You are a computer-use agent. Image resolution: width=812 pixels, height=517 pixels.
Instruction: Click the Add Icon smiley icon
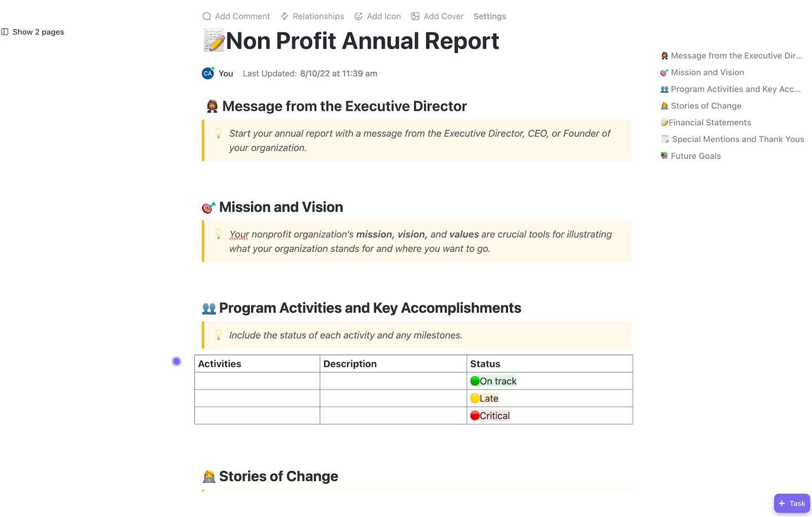click(358, 16)
